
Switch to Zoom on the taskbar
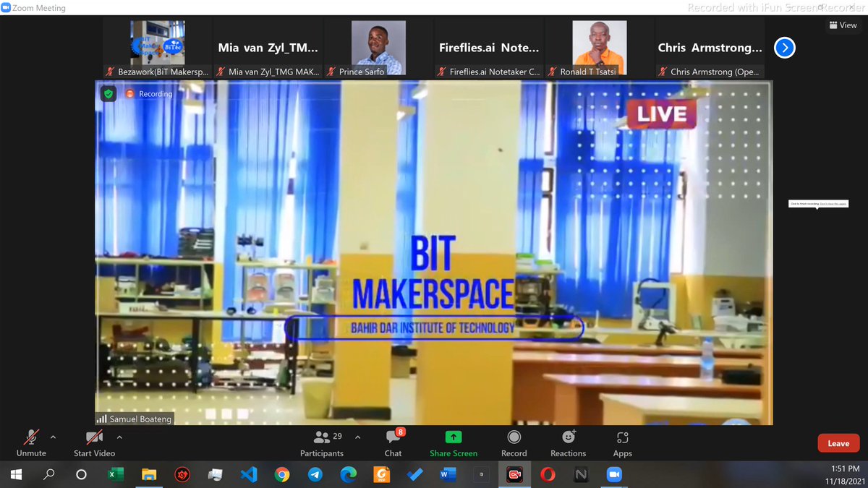point(615,475)
